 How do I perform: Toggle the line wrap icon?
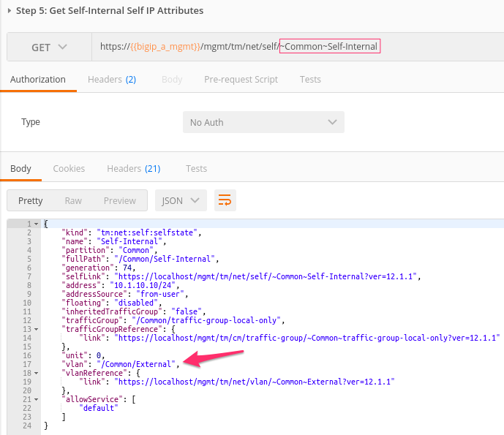[x=225, y=200]
